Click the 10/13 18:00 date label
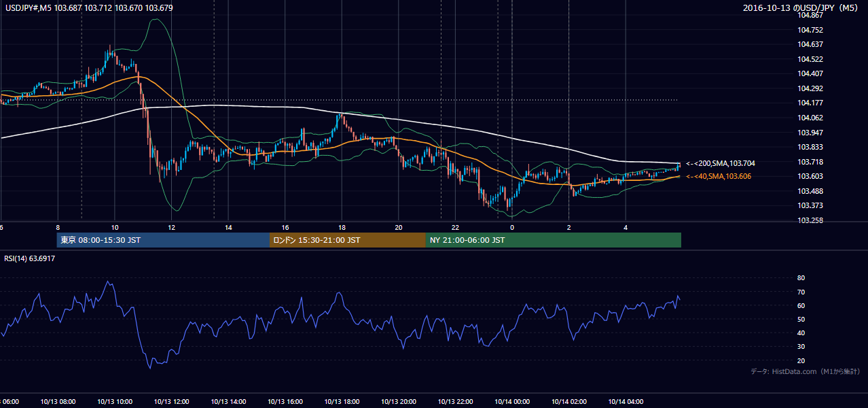This screenshot has height=408, width=868. [x=342, y=401]
